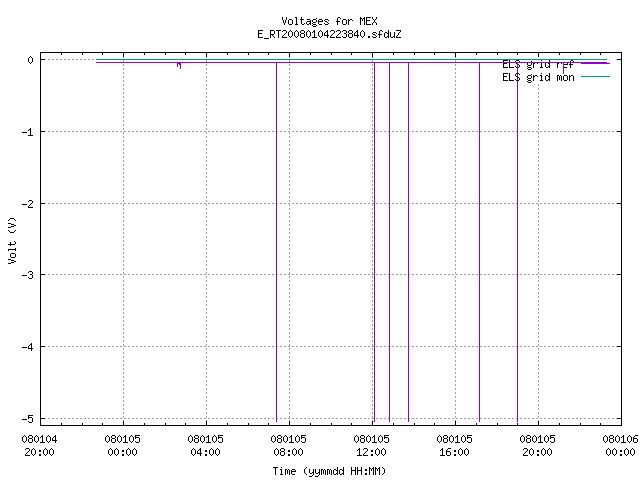Select the y-axis tick value "-5"
640x480 pixels.
(x=27, y=419)
